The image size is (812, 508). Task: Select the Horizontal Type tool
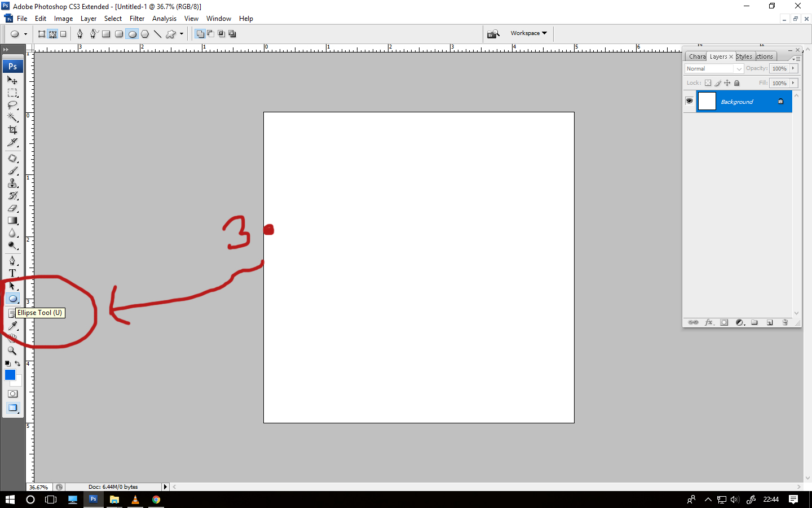tap(12, 273)
